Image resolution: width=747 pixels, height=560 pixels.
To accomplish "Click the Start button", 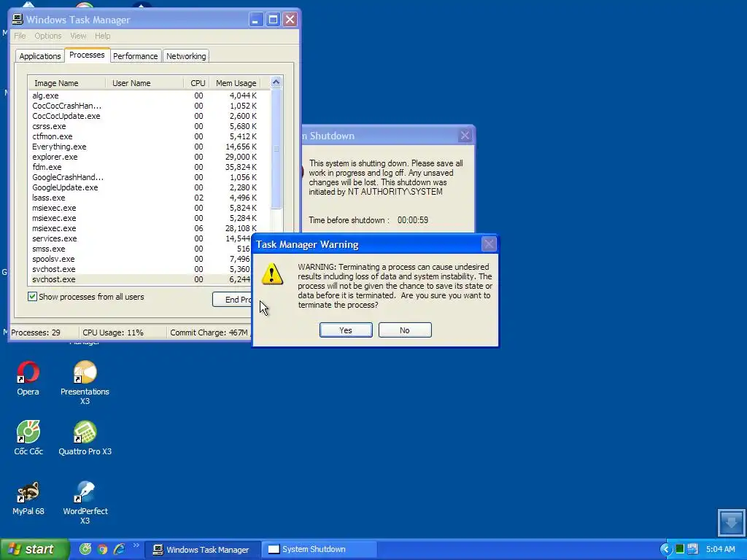I will (x=34, y=549).
